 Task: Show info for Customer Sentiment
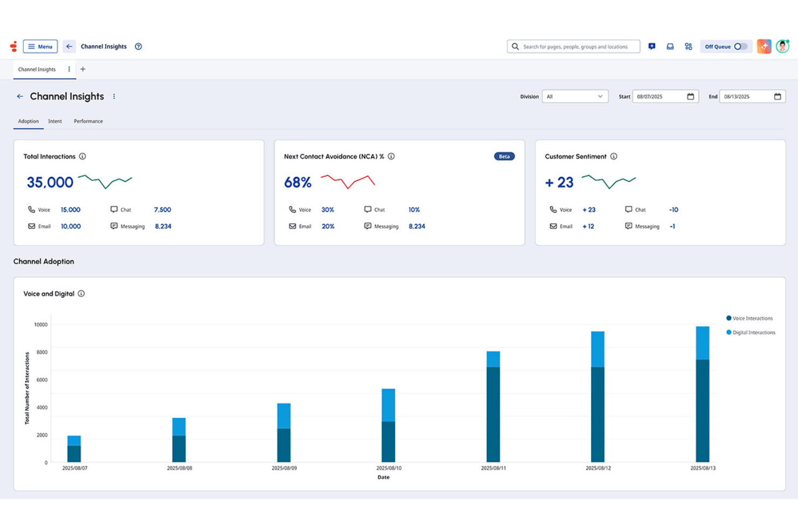point(614,156)
